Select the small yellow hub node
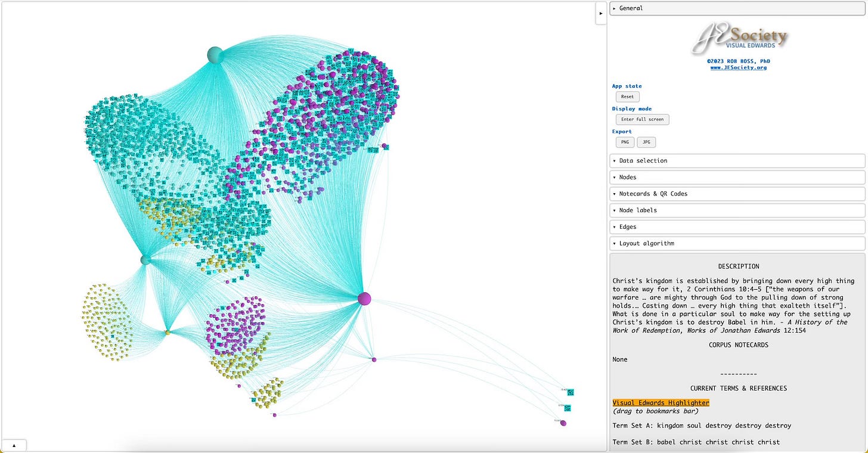Image resolution: width=868 pixels, height=453 pixels. [168, 332]
